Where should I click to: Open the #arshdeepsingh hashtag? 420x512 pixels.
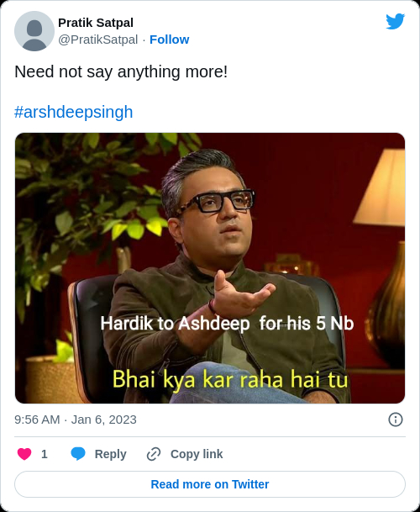(74, 112)
